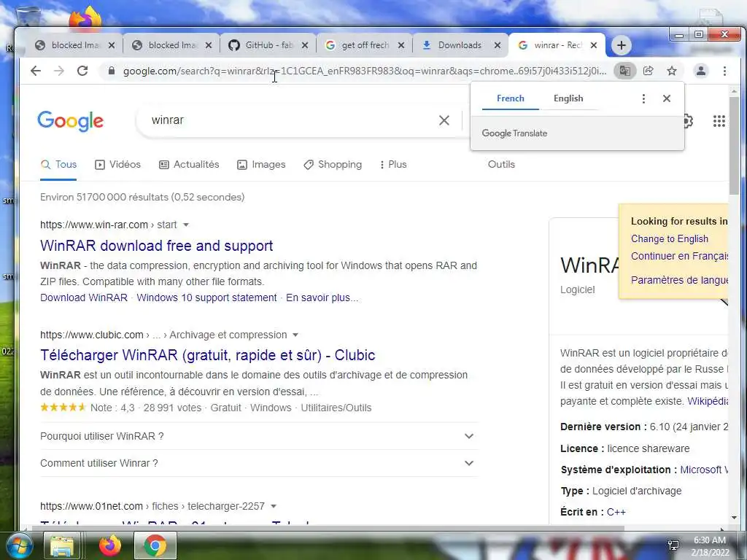Click the vertical scrollbar thumb
The height and width of the screenshot is (560, 747).
(x=734, y=145)
